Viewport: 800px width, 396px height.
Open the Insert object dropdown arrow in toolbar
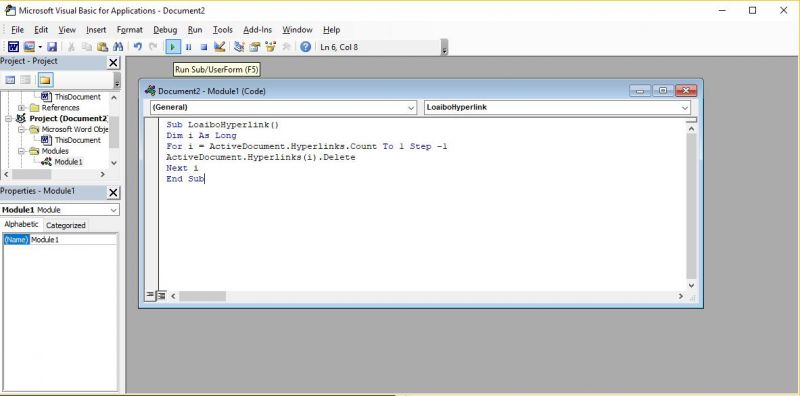pyautogui.click(x=39, y=47)
